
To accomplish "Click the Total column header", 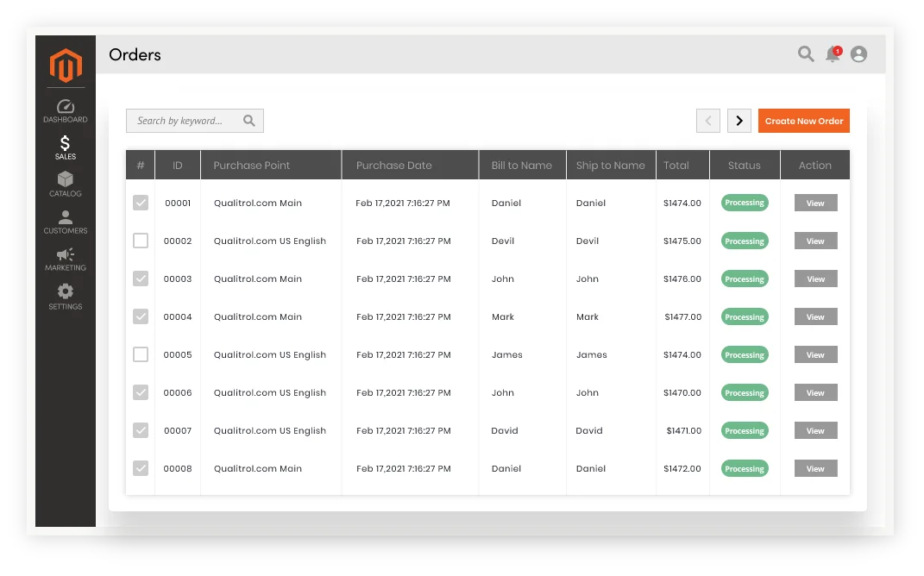I will click(x=682, y=165).
